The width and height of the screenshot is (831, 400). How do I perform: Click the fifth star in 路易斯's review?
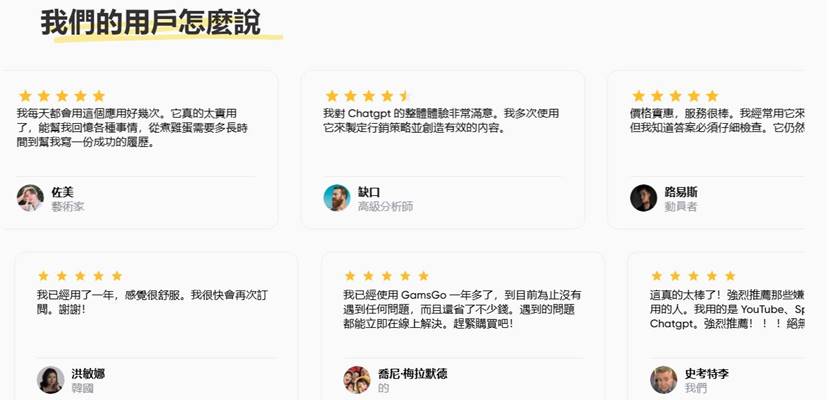point(712,96)
